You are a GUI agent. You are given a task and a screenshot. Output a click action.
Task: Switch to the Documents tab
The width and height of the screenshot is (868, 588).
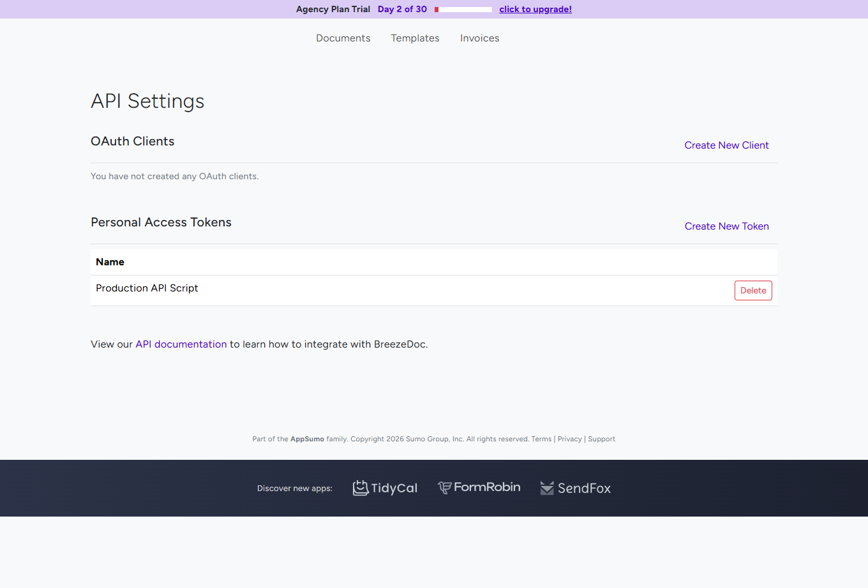pyautogui.click(x=343, y=38)
